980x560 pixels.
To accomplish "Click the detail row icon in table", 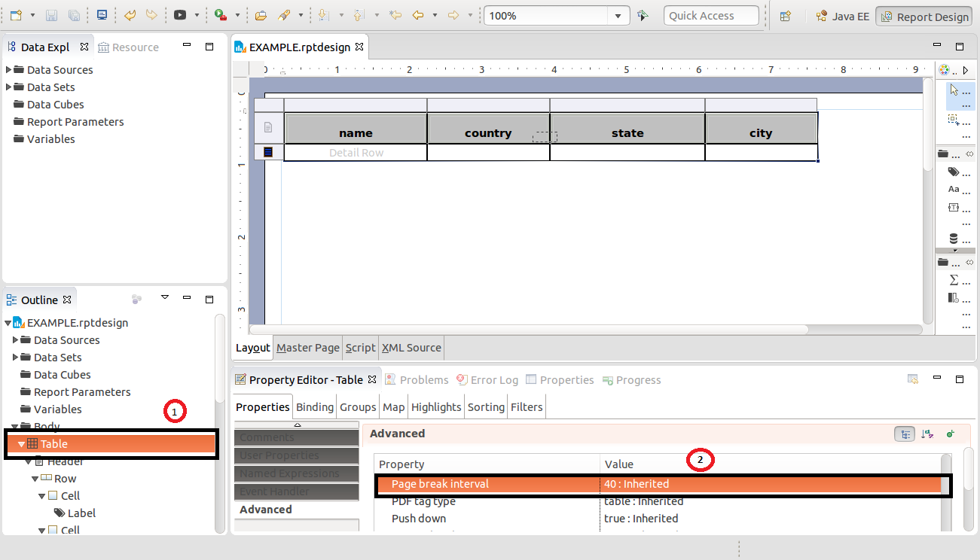I will 268,152.
